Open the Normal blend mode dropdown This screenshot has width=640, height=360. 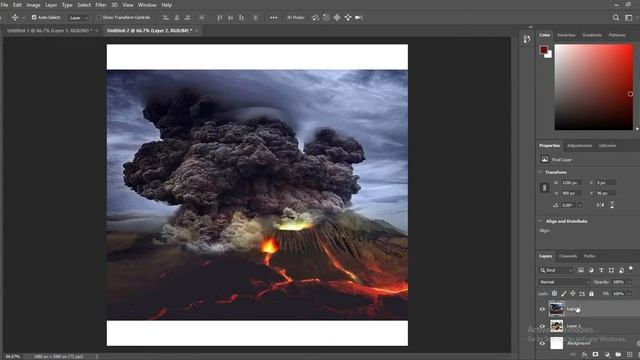[564, 282]
